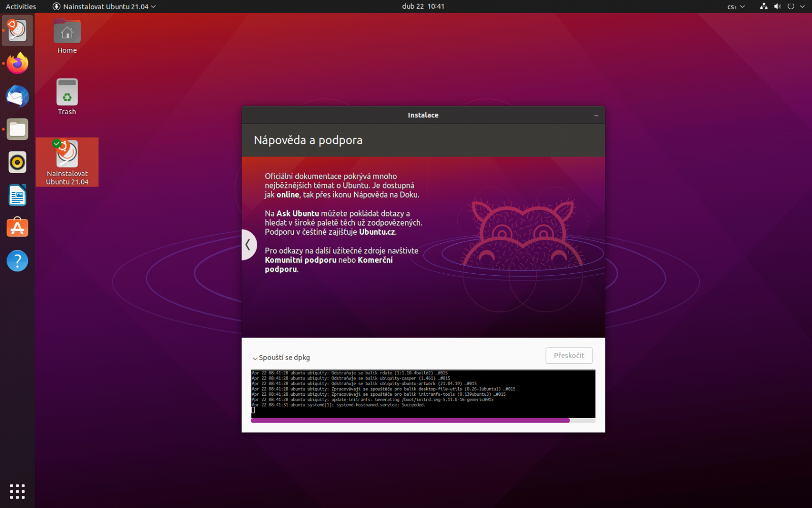
Task: Open the Help application in the dock
Action: pos(17,261)
